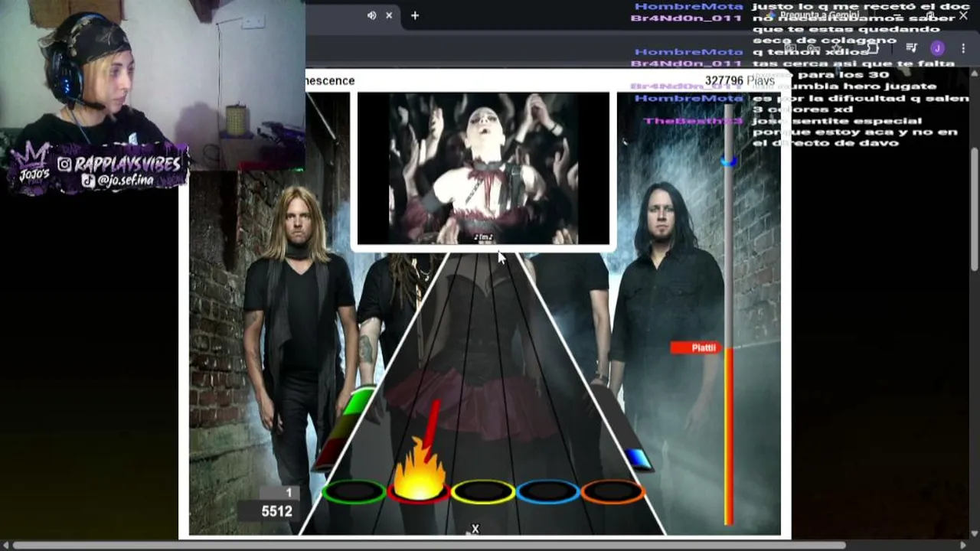
Task: Click TheBesth23 username in chat
Action: [693, 121]
